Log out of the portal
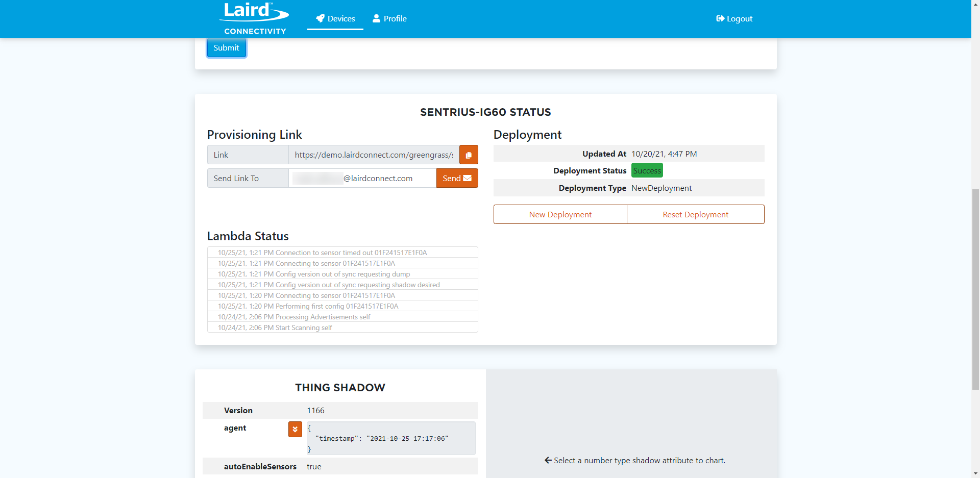 click(733, 18)
